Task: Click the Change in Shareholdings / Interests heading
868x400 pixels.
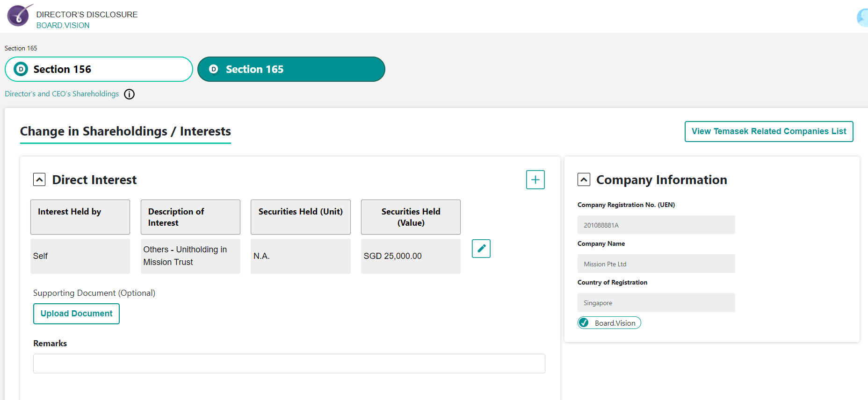Action: 125,131
